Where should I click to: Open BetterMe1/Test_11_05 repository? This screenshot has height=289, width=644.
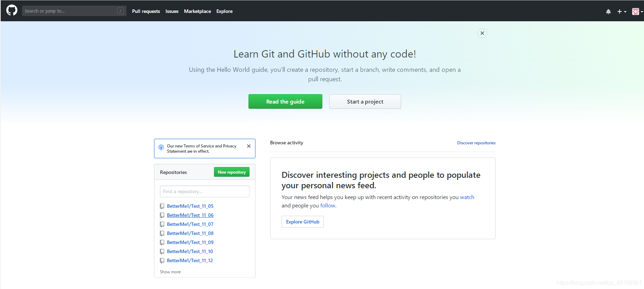coord(190,206)
